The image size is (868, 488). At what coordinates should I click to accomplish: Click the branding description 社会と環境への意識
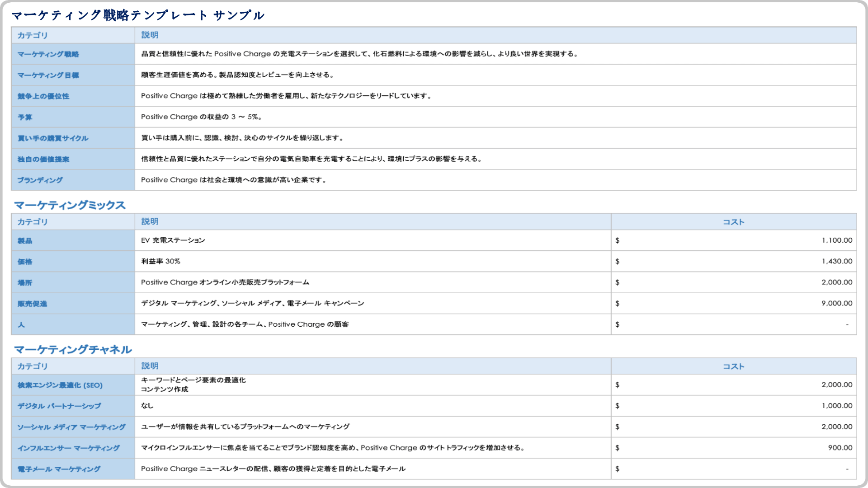coord(234,180)
